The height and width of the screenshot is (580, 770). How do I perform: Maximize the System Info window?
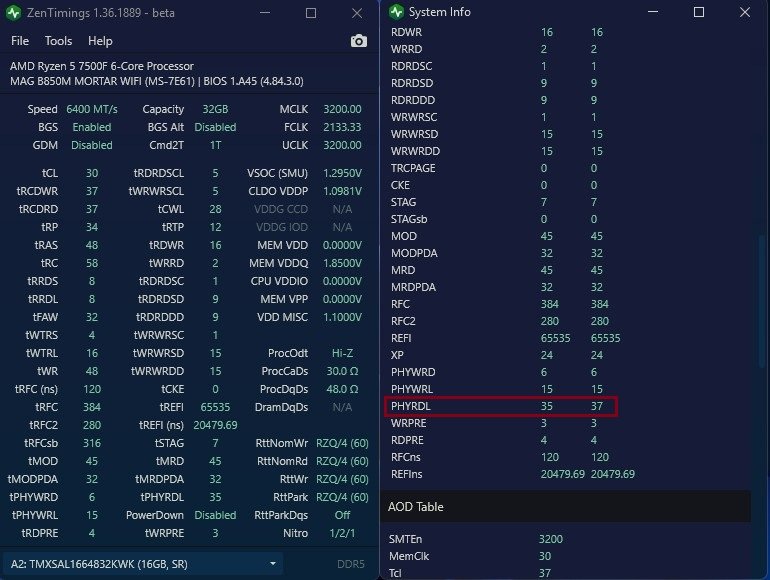(x=699, y=12)
